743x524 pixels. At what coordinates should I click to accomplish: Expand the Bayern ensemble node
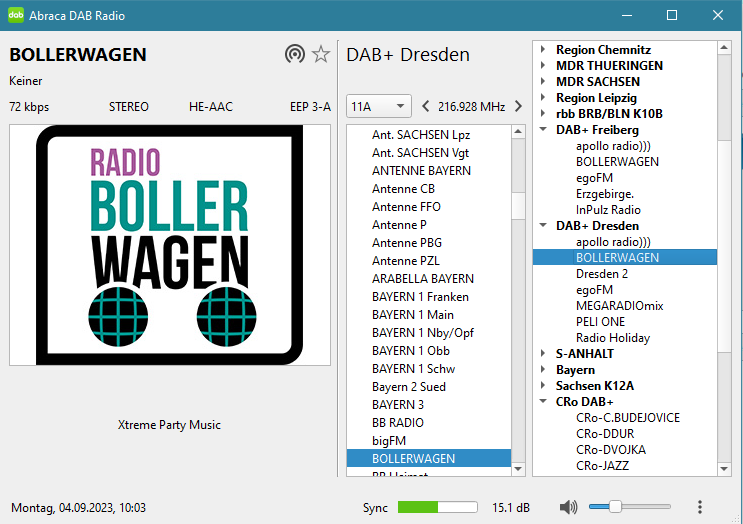543,370
